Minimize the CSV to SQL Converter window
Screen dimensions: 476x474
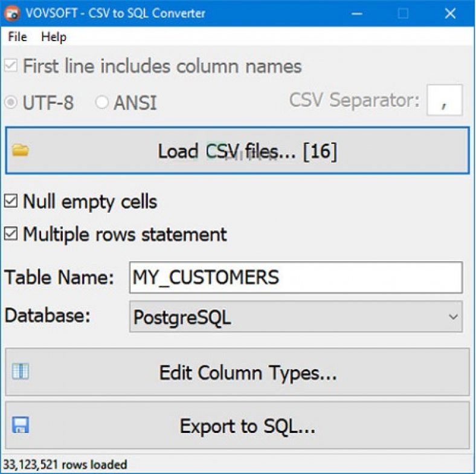(x=356, y=13)
